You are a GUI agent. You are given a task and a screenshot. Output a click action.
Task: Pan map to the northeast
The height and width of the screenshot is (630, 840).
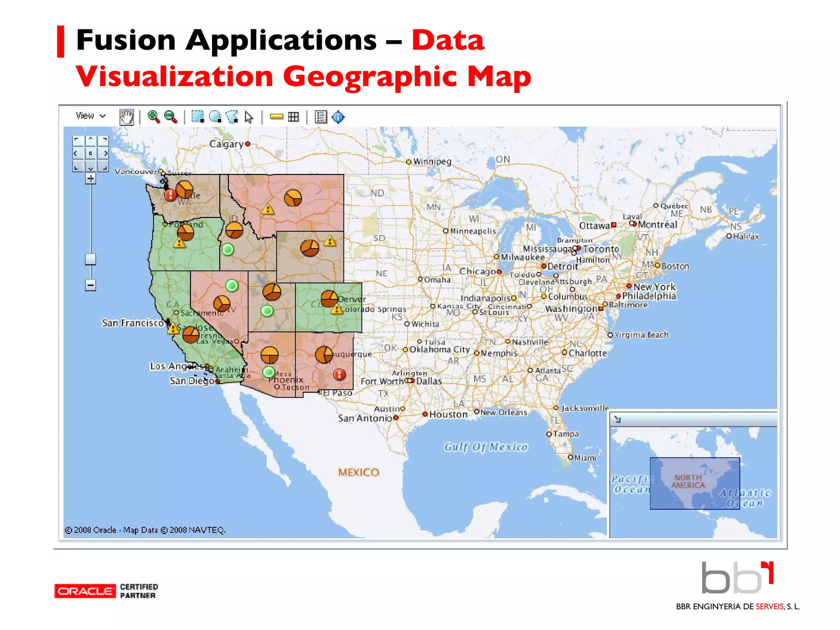pyautogui.click(x=104, y=141)
